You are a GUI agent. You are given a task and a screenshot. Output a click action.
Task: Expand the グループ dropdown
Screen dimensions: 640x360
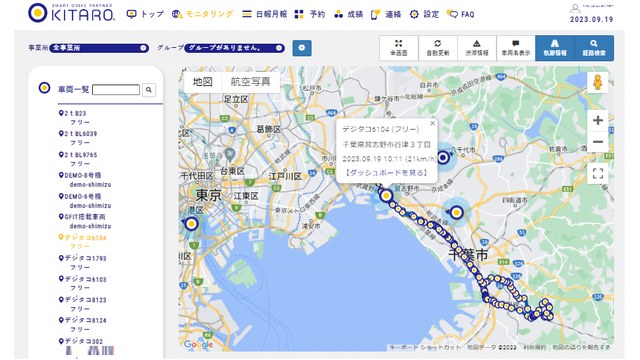[234, 48]
